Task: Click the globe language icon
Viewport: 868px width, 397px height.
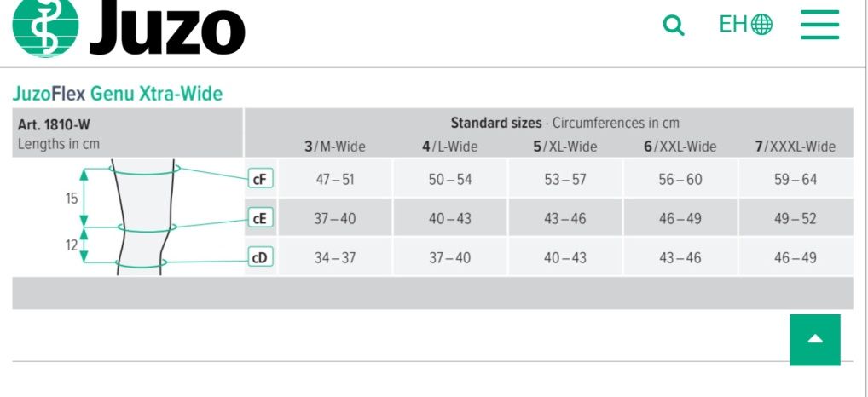Action: point(761,25)
